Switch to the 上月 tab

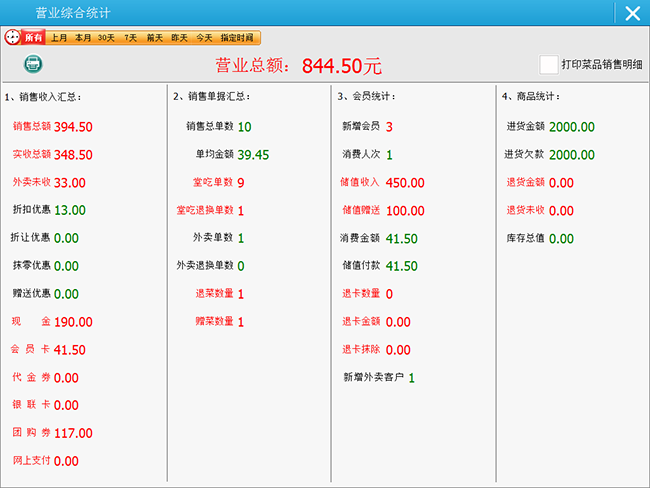59,37
